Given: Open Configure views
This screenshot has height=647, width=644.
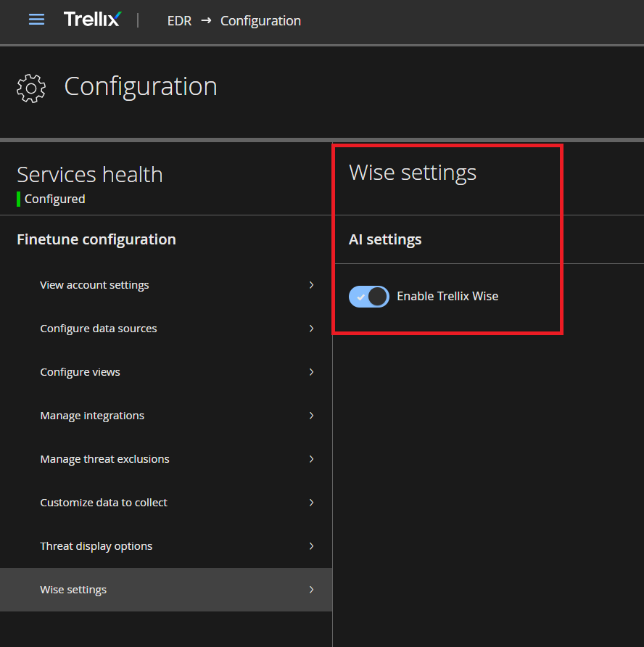Looking at the screenshot, I should 166,372.
